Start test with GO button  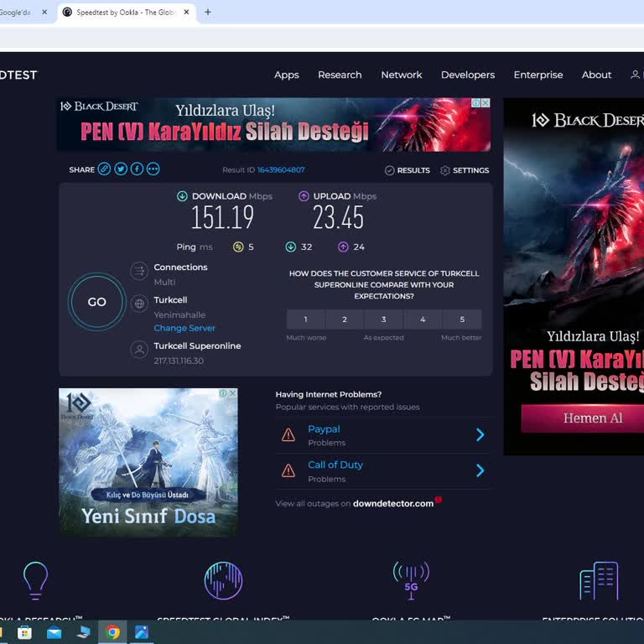point(97,302)
